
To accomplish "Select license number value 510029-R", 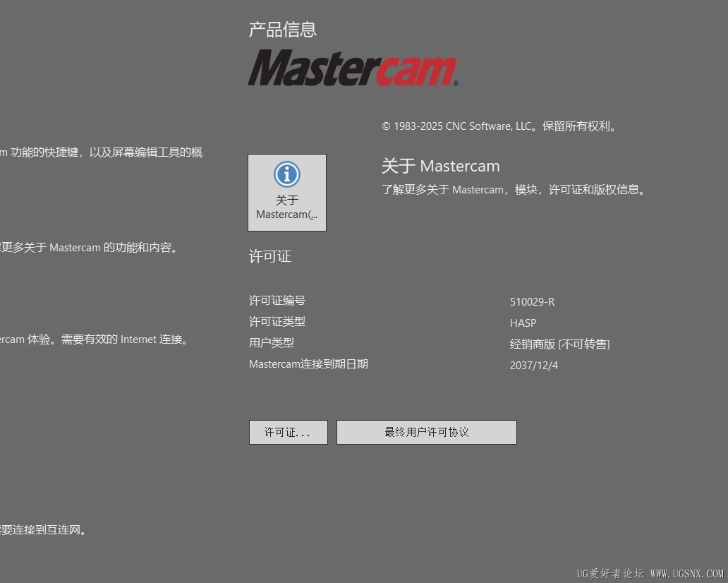I will [532, 301].
